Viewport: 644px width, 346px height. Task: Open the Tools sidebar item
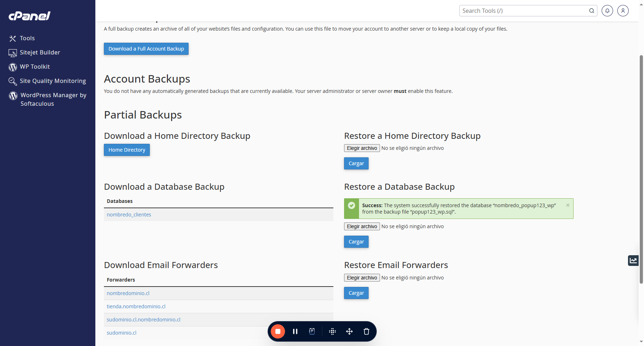click(x=27, y=38)
